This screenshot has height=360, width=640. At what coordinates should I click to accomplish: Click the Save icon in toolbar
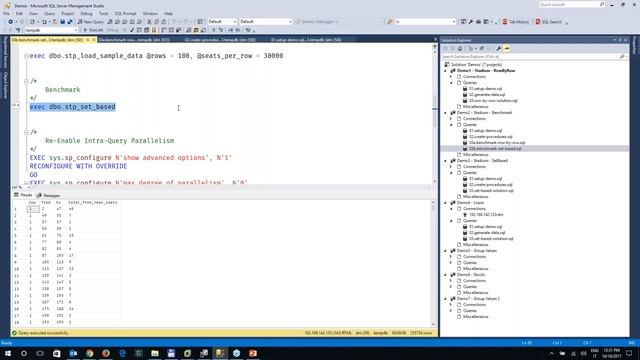62,22
